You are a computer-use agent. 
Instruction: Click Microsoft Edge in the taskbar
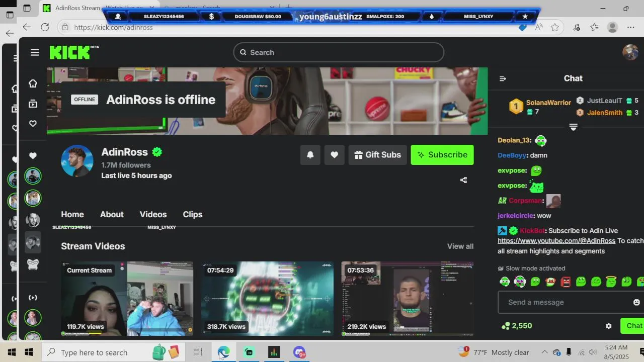(223, 352)
